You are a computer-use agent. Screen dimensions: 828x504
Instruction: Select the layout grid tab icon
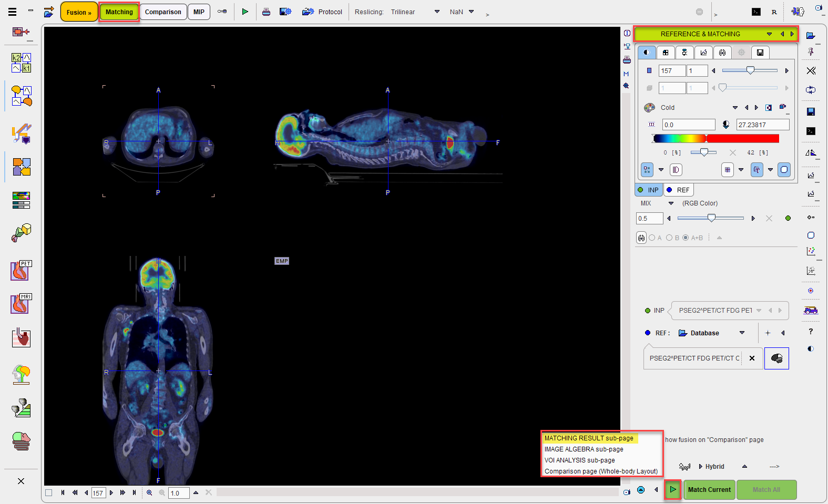pyautogui.click(x=666, y=52)
